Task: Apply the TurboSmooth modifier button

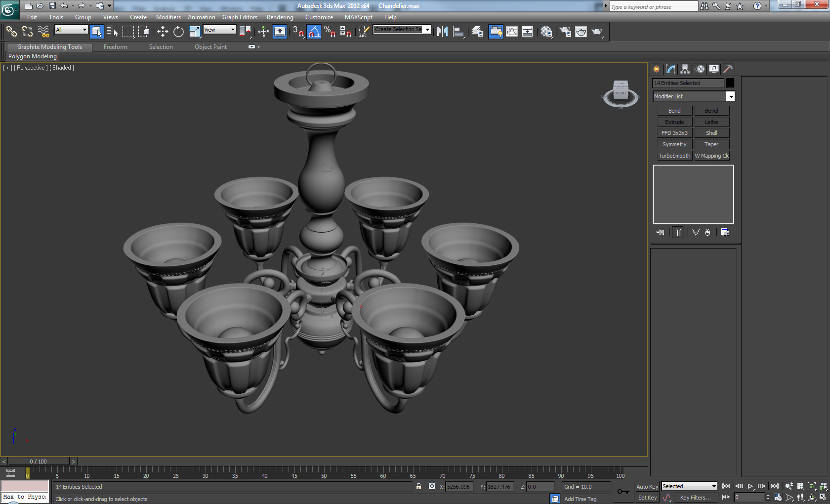Action: pos(674,156)
